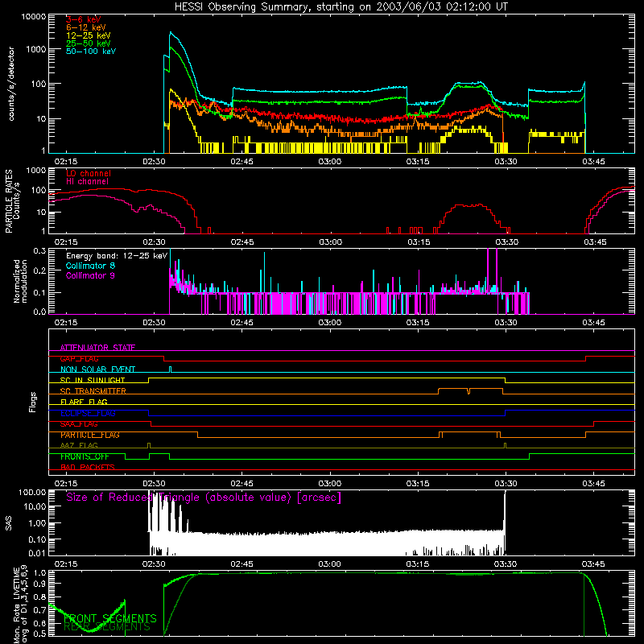Click the NON_SOLAR_EVENT flag label
Image resolution: width=644 pixels, height=644 pixels.
pyautogui.click(x=97, y=369)
